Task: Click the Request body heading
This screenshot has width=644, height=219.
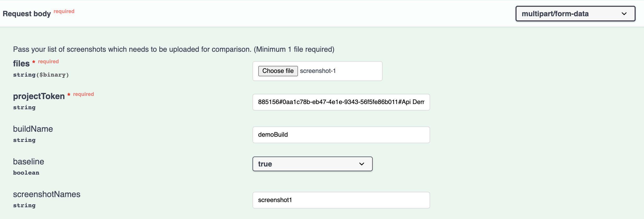Action: click(27, 14)
